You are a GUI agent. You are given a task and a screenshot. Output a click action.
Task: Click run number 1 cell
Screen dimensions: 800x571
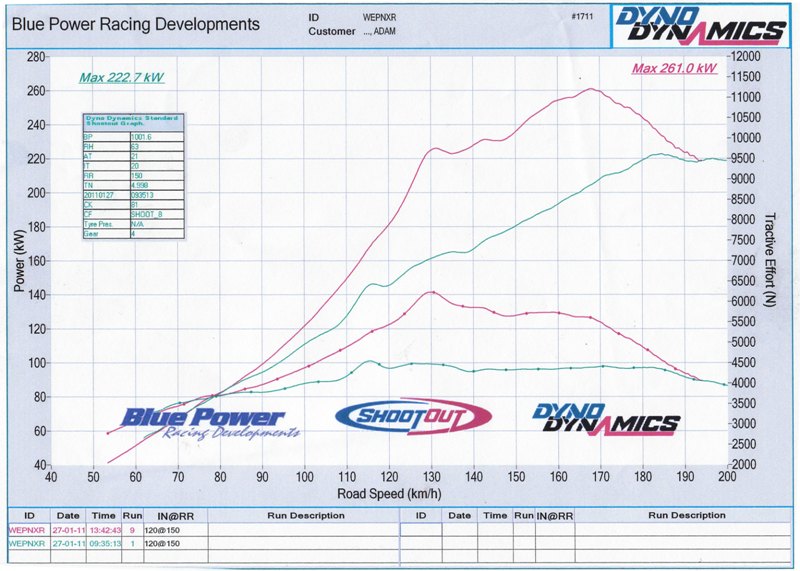(x=133, y=543)
